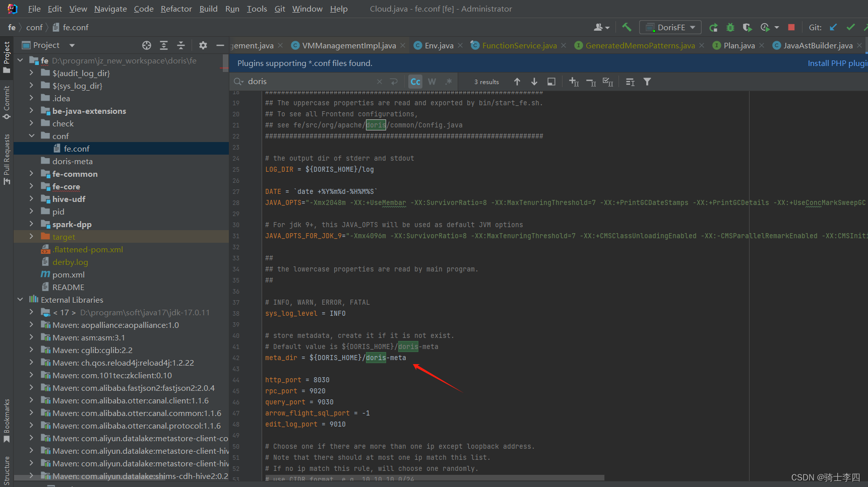
Task: Expand the target folder
Action: coord(31,237)
